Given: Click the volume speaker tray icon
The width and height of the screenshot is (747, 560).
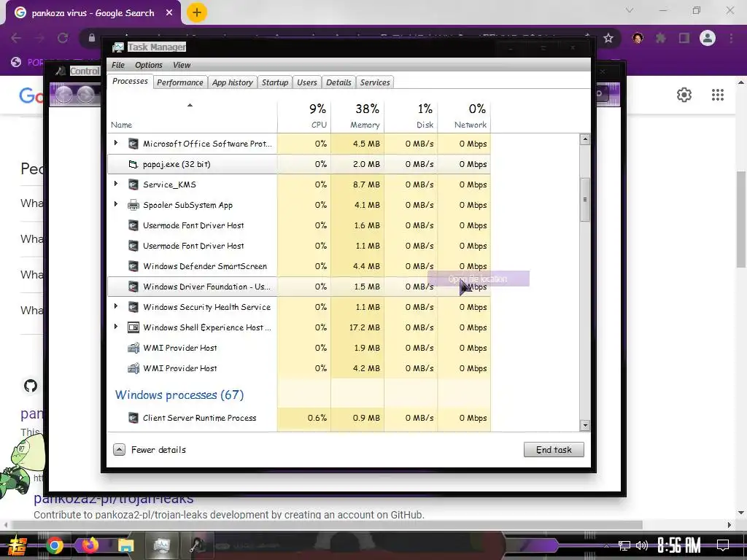Looking at the screenshot, I should (642, 545).
